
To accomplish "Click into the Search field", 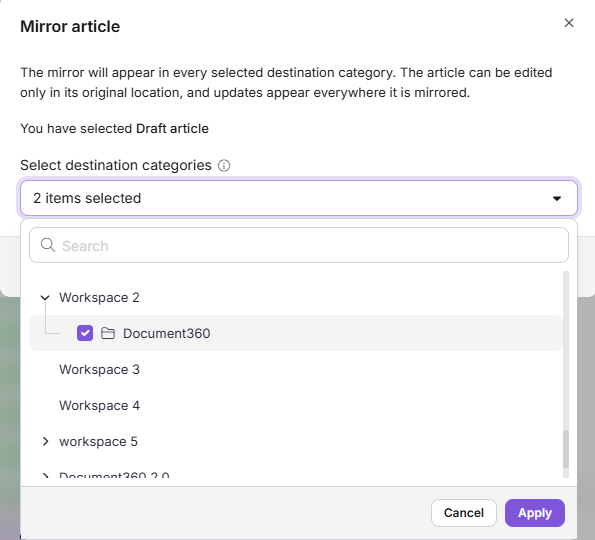I will (x=299, y=245).
